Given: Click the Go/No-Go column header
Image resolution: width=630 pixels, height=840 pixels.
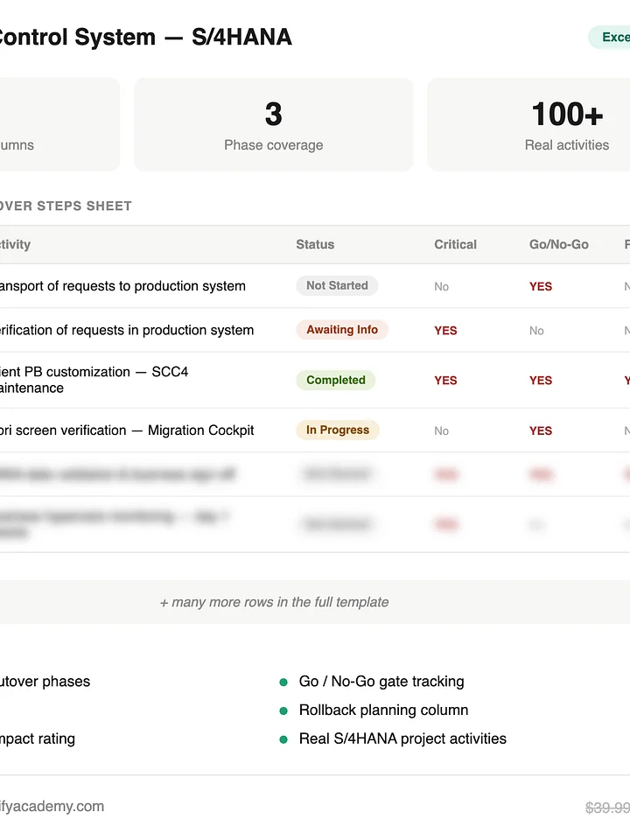Looking at the screenshot, I should coord(559,244).
